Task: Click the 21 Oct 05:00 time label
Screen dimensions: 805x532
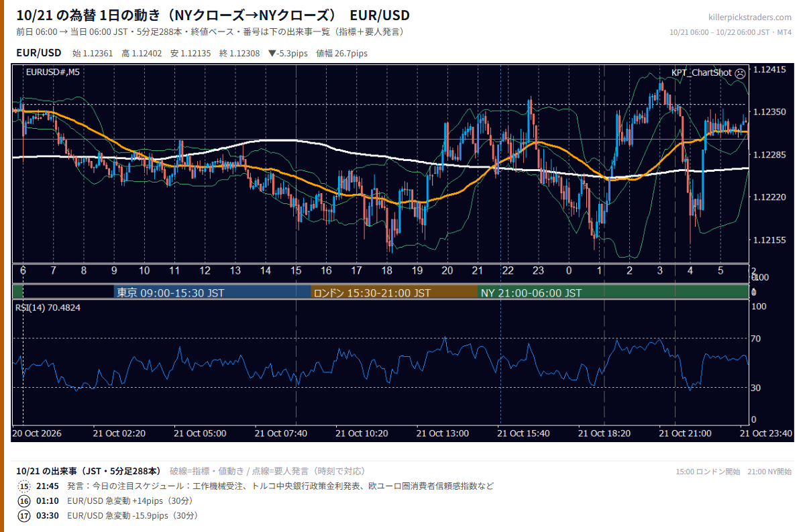Action: 200,433
